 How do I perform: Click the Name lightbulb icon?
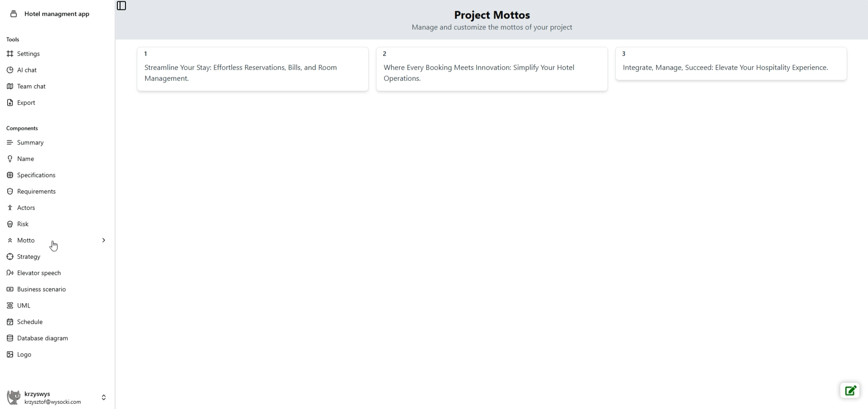tap(10, 159)
